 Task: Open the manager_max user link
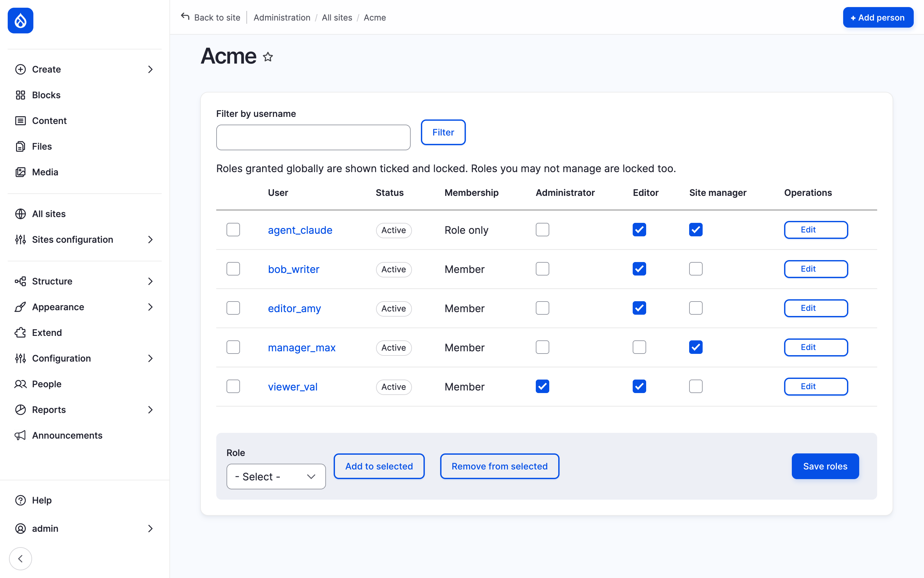(302, 347)
